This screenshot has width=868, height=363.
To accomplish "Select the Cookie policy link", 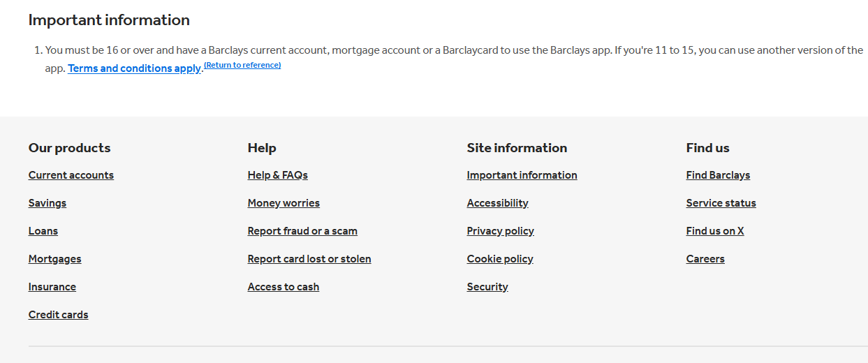I will click(x=500, y=259).
